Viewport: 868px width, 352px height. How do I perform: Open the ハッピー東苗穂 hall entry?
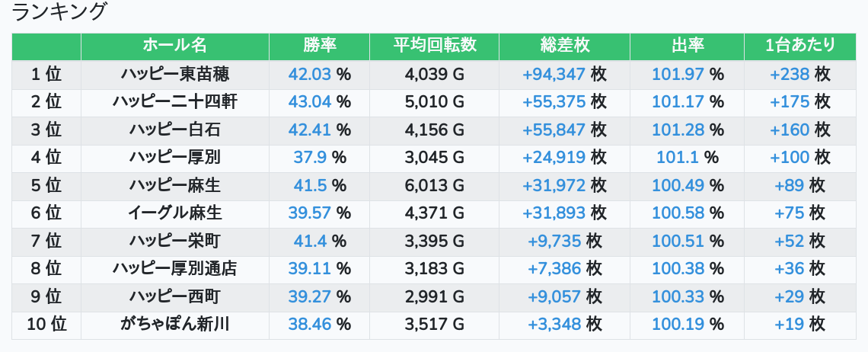coord(175,74)
